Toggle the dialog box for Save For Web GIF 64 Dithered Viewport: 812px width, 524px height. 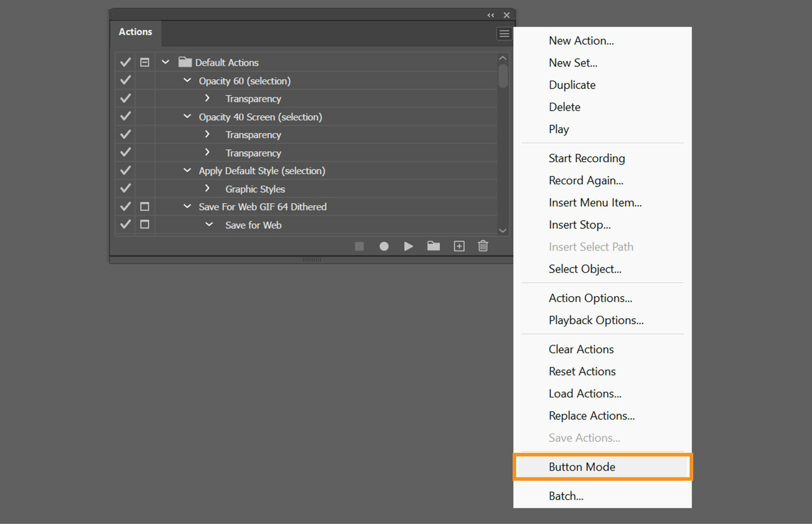(x=145, y=206)
